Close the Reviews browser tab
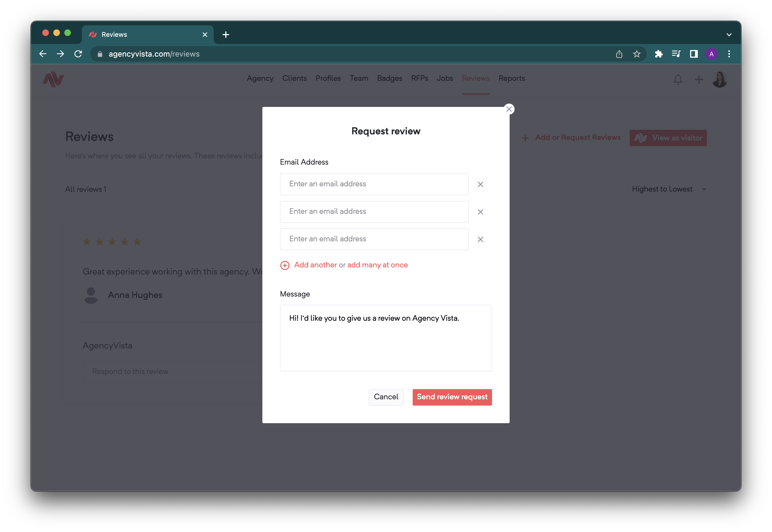772x532 pixels. (x=205, y=35)
